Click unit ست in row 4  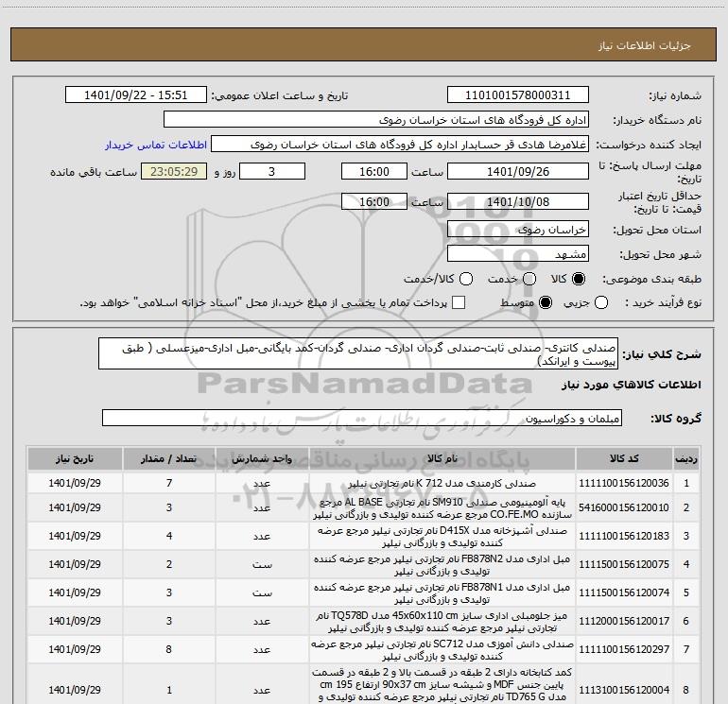(x=262, y=565)
